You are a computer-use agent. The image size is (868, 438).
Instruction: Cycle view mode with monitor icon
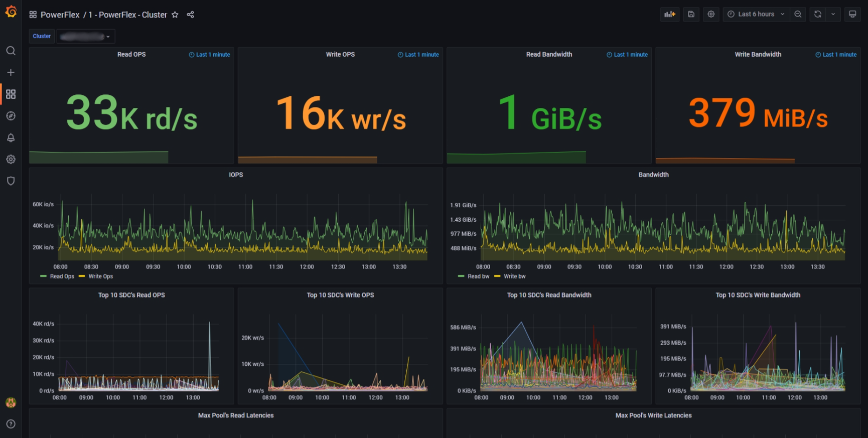click(852, 14)
